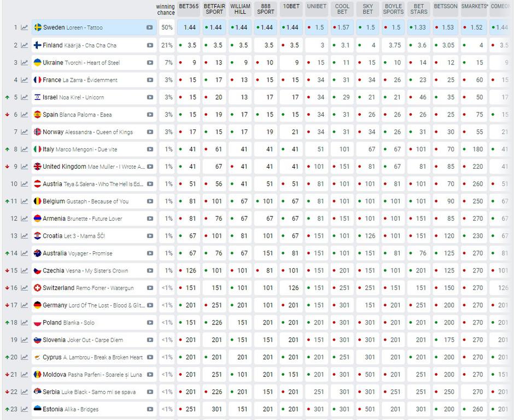Show the trend chart icon for Norway
Screen dimensions: 514x420
tap(25, 132)
